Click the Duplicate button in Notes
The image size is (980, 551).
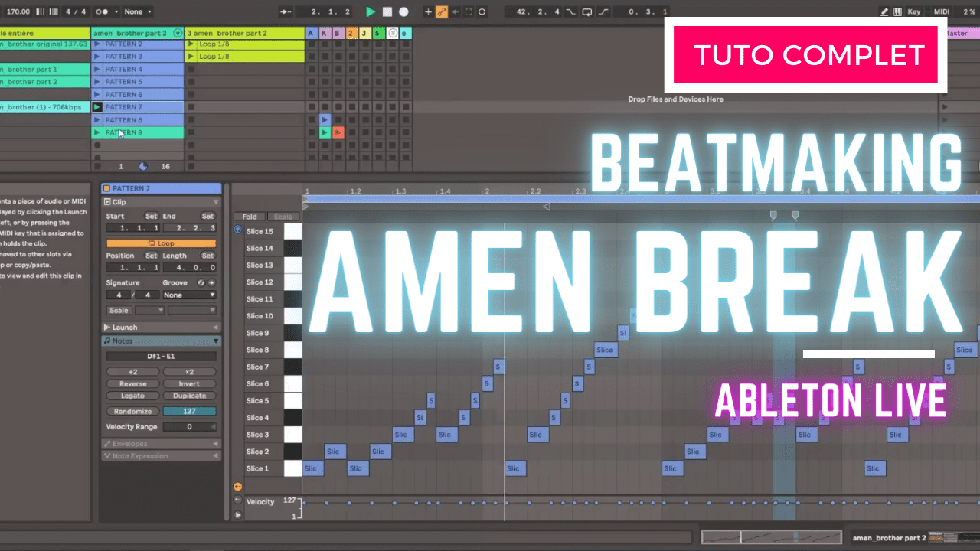pos(189,396)
